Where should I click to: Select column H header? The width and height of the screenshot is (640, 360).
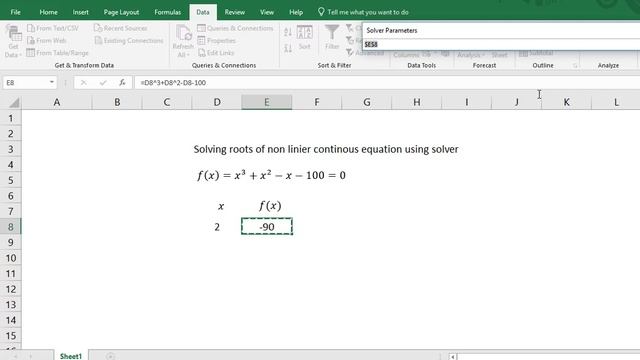coord(417,102)
